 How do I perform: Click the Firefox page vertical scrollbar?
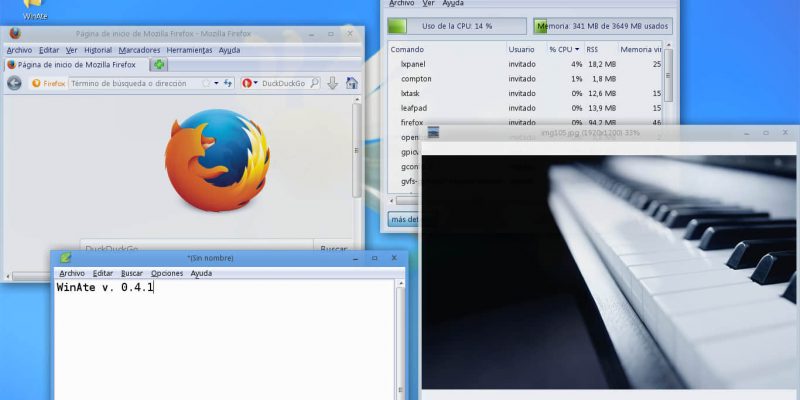click(357, 150)
